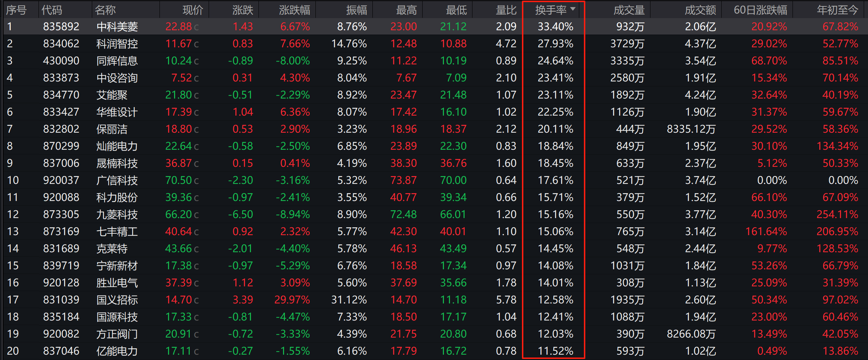Click 胜业电气 stock name

[117, 283]
